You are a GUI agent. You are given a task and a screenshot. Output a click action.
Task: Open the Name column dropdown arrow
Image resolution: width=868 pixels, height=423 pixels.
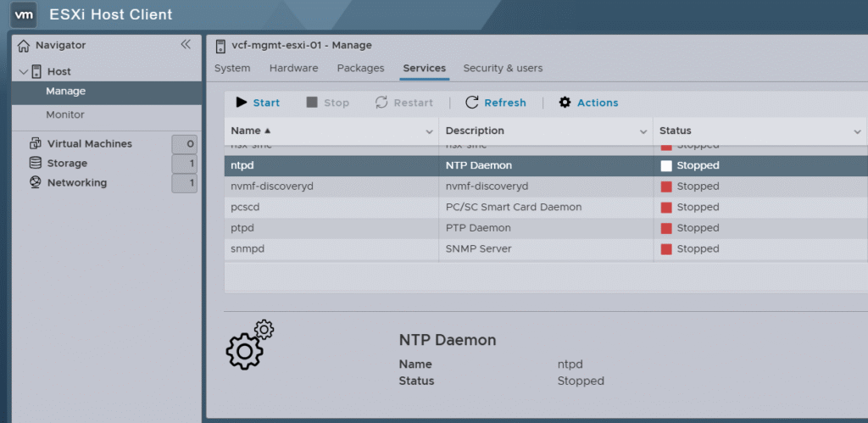tap(429, 131)
